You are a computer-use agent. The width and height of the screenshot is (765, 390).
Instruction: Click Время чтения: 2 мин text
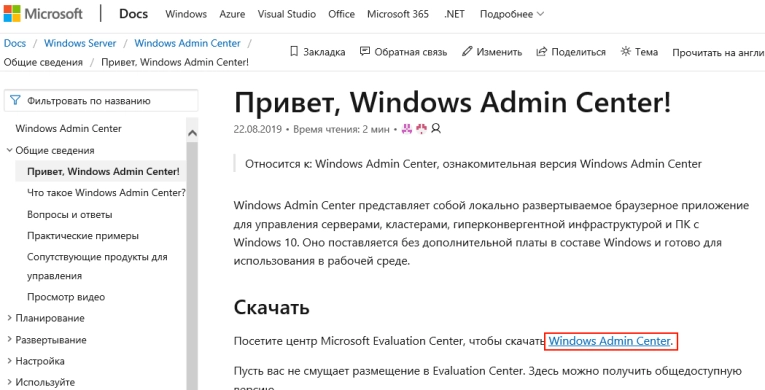pos(342,129)
